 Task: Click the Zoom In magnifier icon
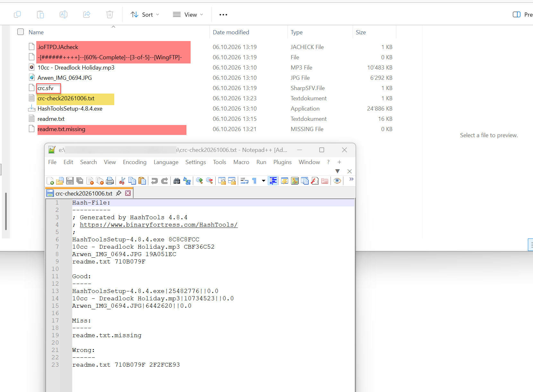coord(199,181)
